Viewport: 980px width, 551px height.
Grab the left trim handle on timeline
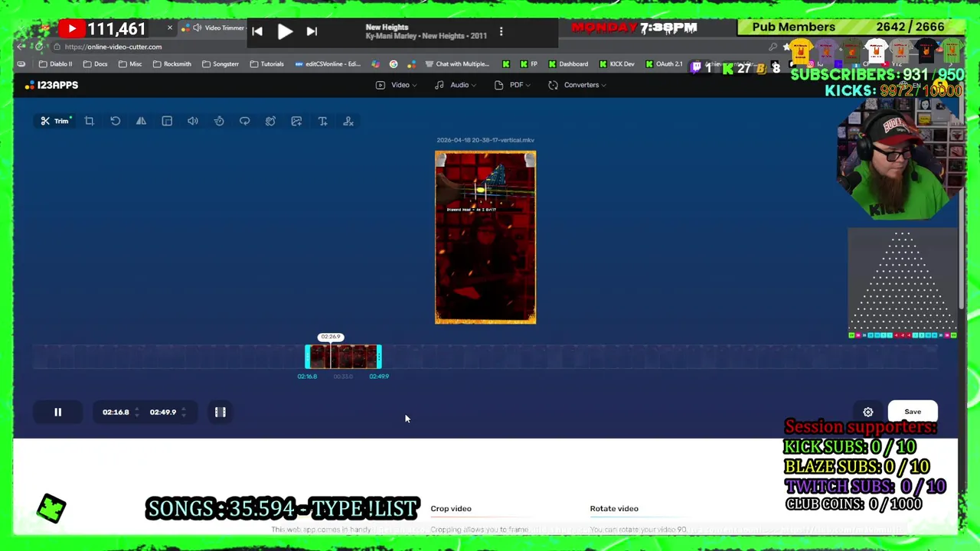308,357
